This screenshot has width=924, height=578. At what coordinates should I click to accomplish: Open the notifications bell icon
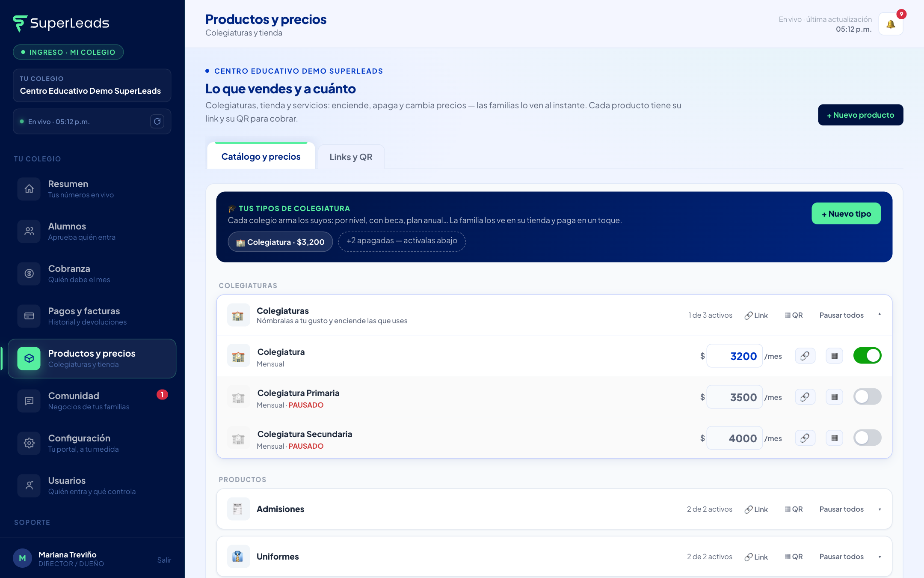(x=891, y=24)
